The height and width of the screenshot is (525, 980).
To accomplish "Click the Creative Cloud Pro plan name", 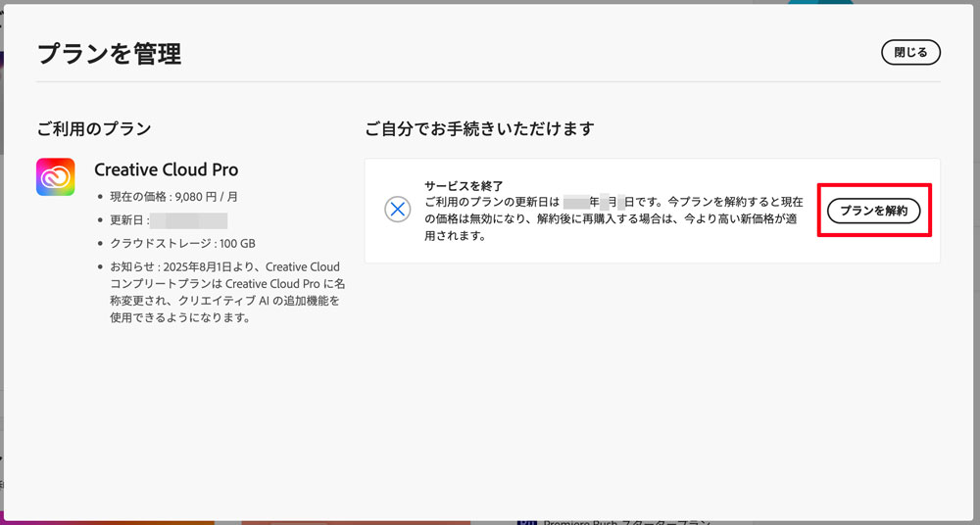I will [166, 169].
